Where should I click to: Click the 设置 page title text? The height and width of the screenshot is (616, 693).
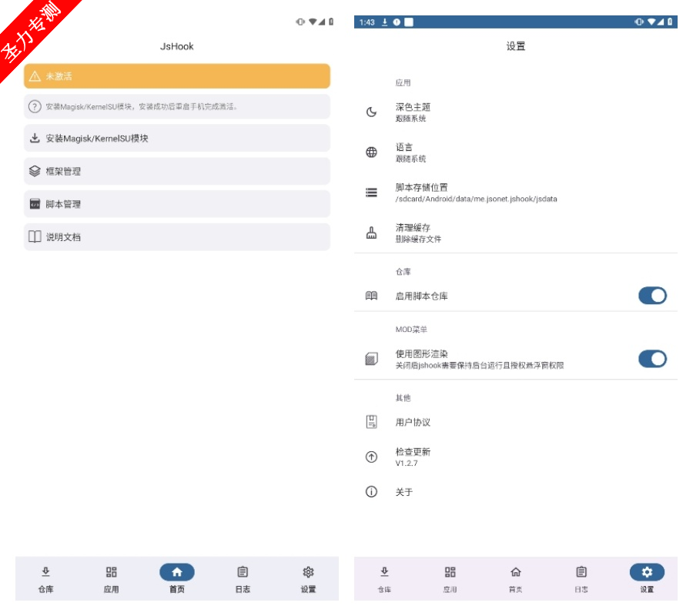(515, 46)
